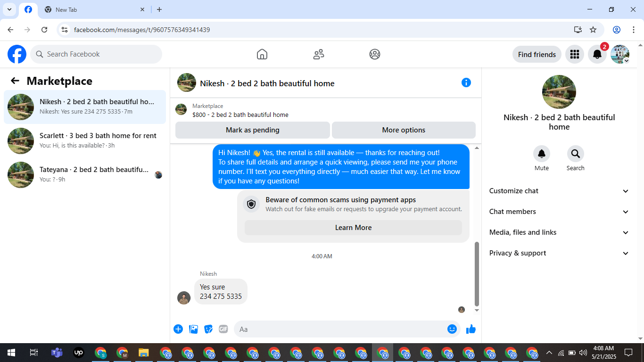Image resolution: width=644 pixels, height=362 pixels.
Task: Open the Nikesh conversation in list
Action: pyautogui.click(x=85, y=107)
